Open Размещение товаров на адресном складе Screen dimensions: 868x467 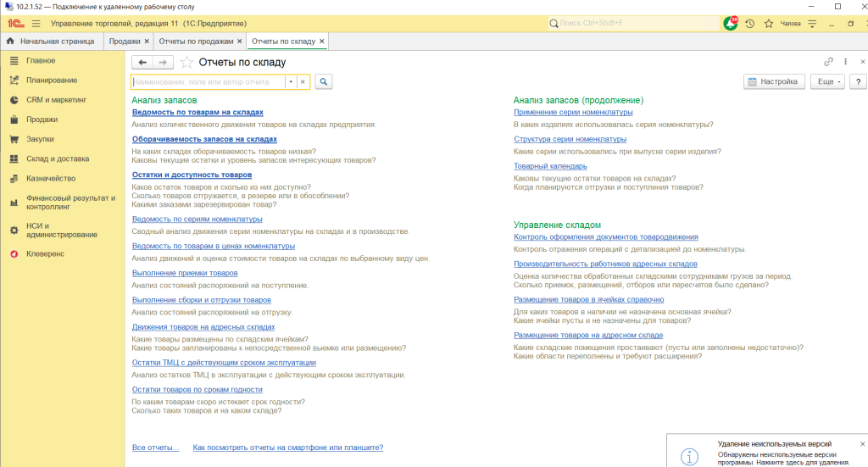[x=588, y=336]
